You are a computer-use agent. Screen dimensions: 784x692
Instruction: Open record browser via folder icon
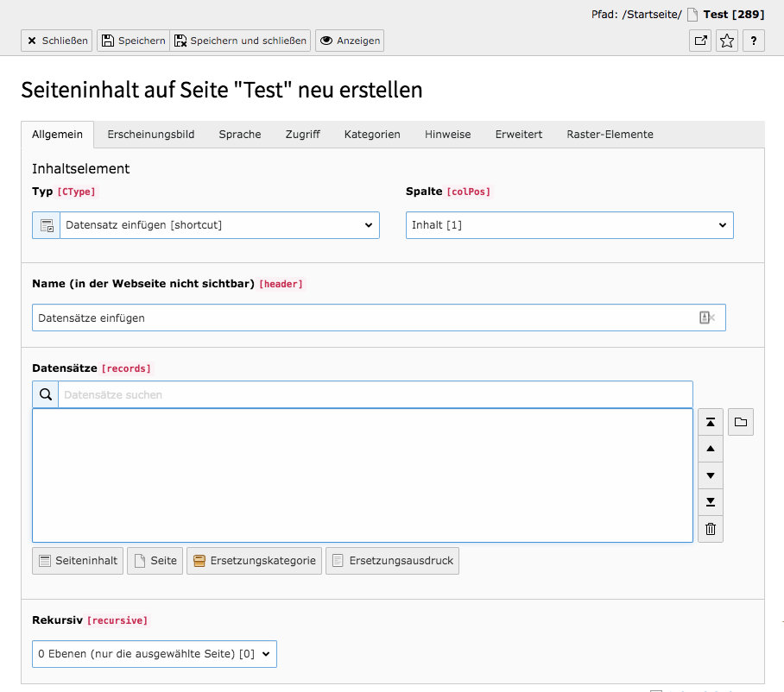tap(740, 422)
